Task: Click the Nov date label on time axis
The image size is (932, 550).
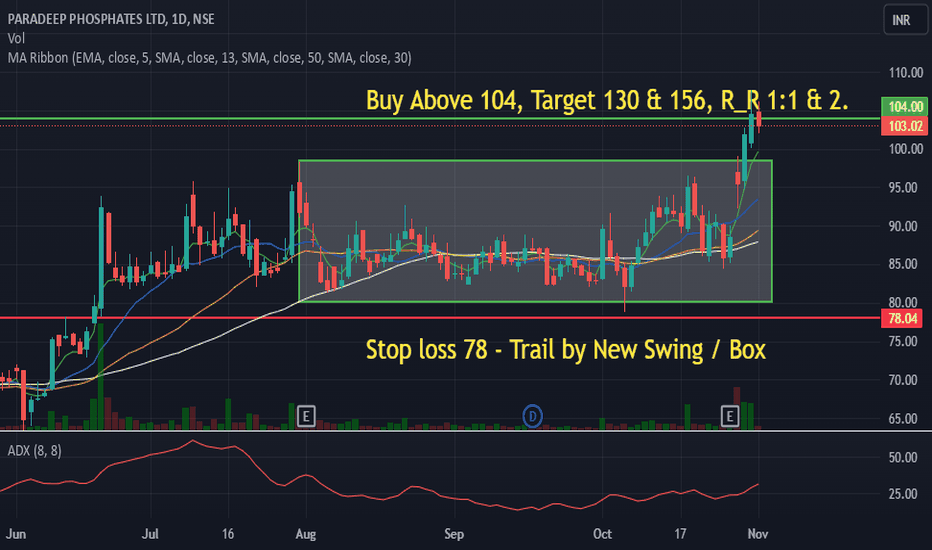Action: (x=757, y=534)
